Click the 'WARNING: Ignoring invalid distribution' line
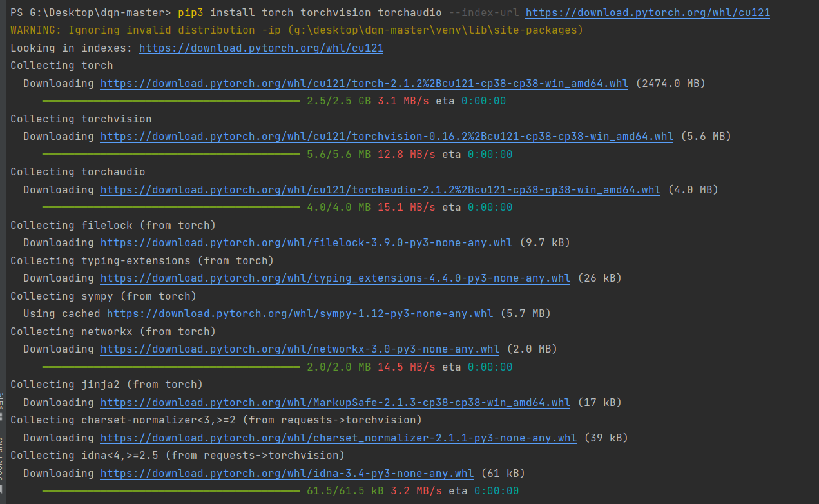 (296, 30)
